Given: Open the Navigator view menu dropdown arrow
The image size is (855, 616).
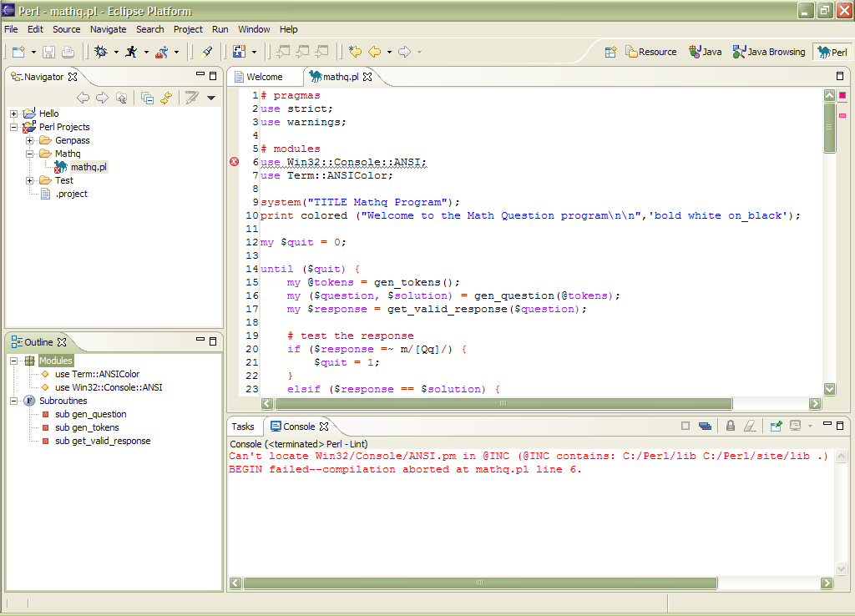Looking at the screenshot, I should 211,98.
